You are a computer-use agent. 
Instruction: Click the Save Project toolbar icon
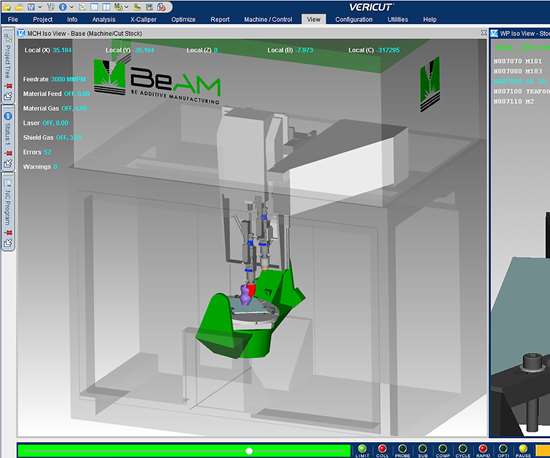[x=31, y=7]
